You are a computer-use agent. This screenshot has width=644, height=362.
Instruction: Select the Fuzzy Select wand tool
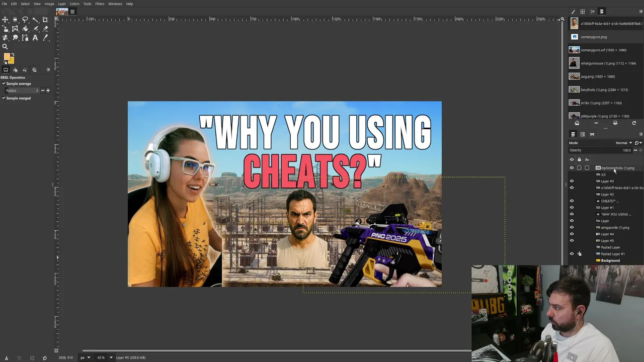[35, 20]
